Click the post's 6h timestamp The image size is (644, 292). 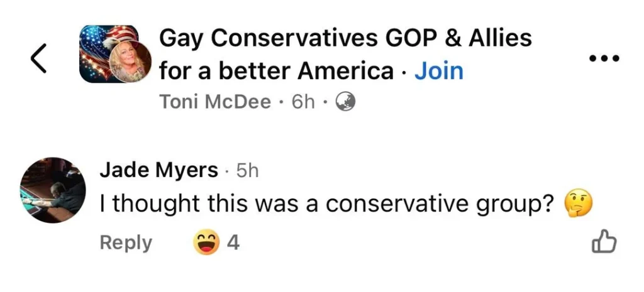click(304, 102)
